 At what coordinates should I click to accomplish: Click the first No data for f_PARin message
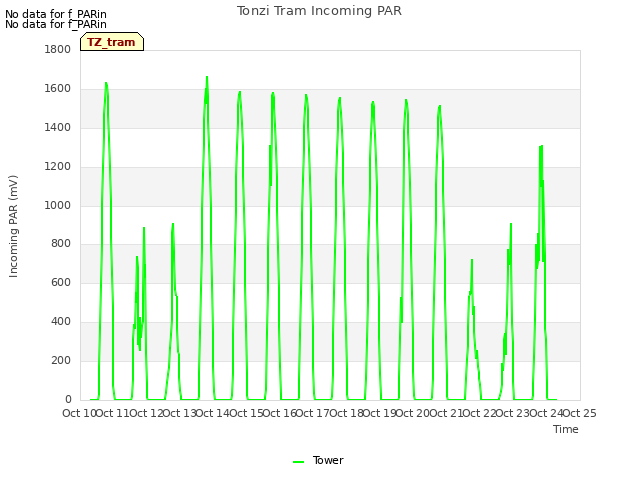pos(56,14)
